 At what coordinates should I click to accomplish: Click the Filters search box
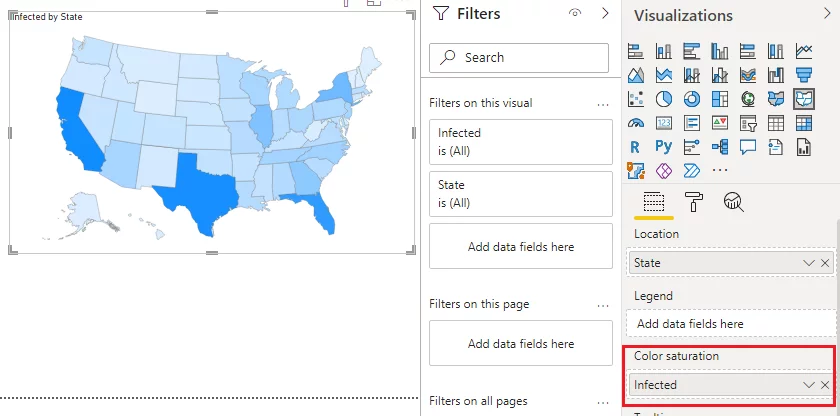coord(519,58)
